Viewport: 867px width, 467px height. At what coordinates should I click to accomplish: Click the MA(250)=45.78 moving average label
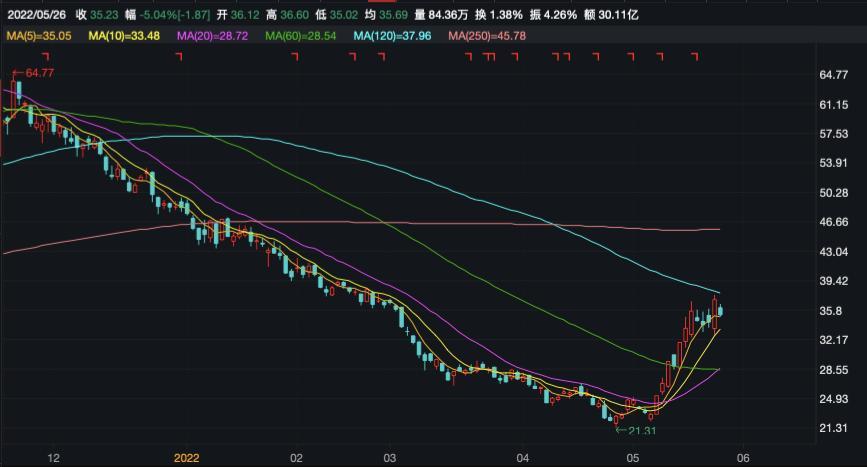(x=487, y=36)
